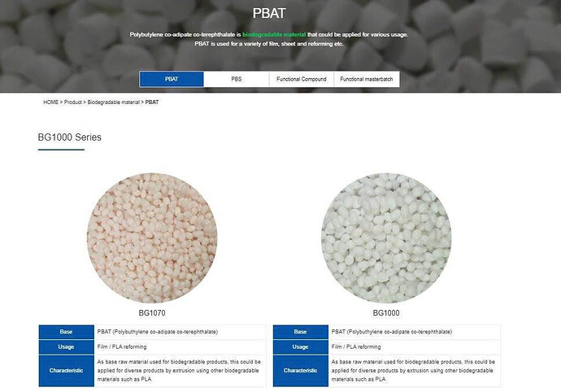This screenshot has width=561, height=392.
Task: Click the BG1000 pellet image
Action: [386, 238]
